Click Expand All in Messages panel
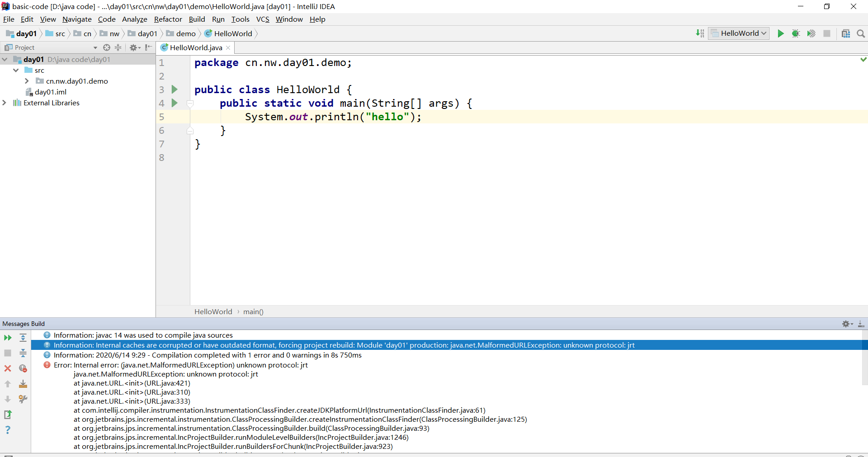This screenshot has width=868, height=457. (23, 338)
